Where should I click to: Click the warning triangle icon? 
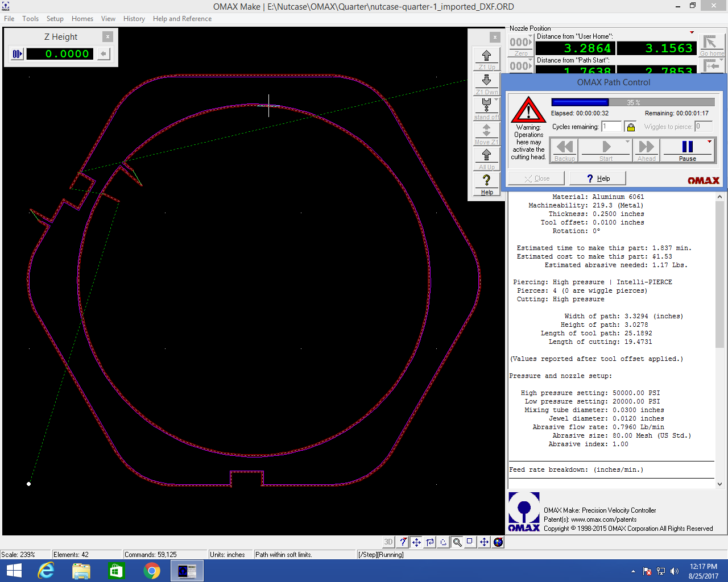point(528,110)
